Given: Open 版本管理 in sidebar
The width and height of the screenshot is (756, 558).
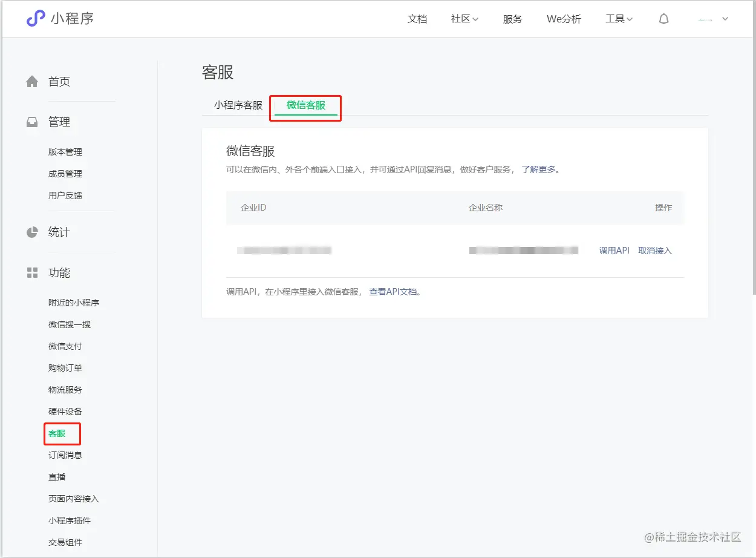Looking at the screenshot, I should [x=65, y=152].
